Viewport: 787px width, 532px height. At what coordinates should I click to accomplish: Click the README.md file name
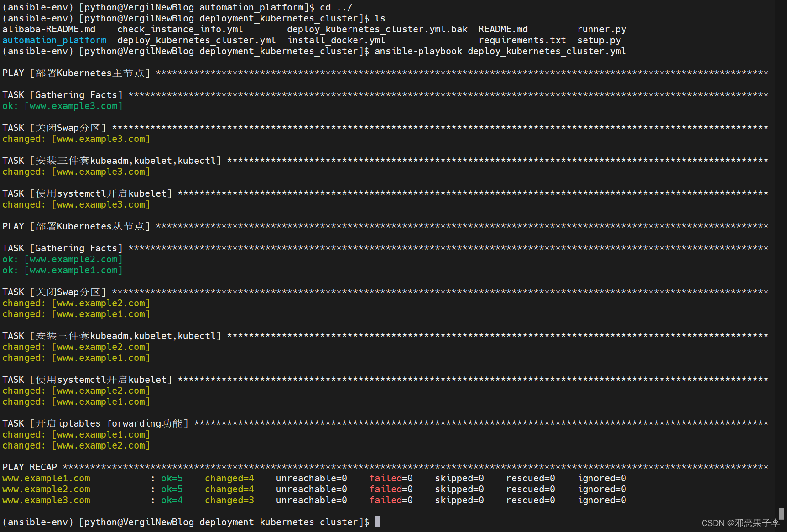coord(503,29)
